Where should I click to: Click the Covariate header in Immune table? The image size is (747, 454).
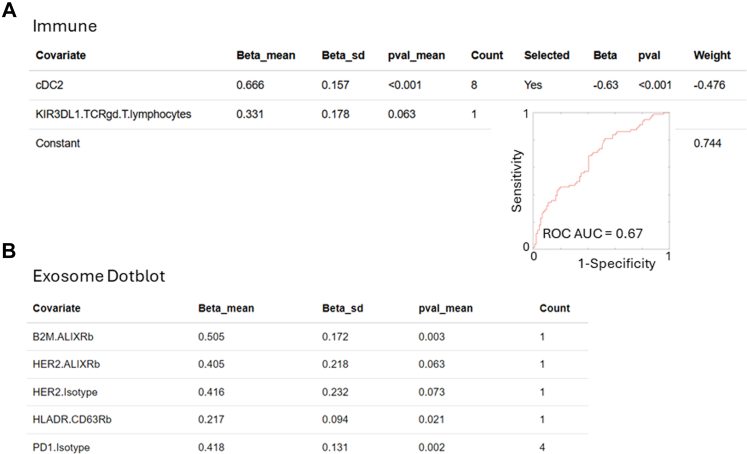[61, 55]
